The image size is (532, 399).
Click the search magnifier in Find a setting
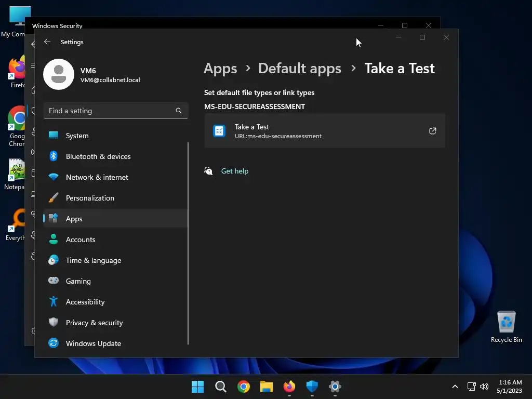(x=179, y=111)
